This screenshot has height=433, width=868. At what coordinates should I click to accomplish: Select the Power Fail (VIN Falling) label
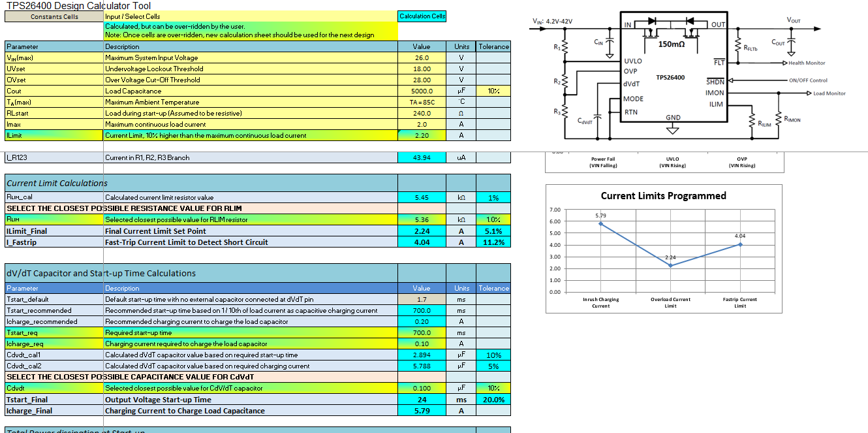click(602, 162)
